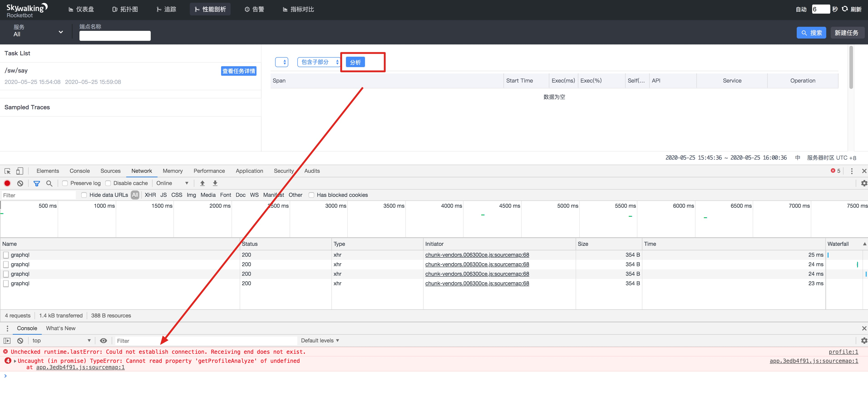Open the network search magnifier icon
Screen dimensions: 868x395
tap(49, 183)
